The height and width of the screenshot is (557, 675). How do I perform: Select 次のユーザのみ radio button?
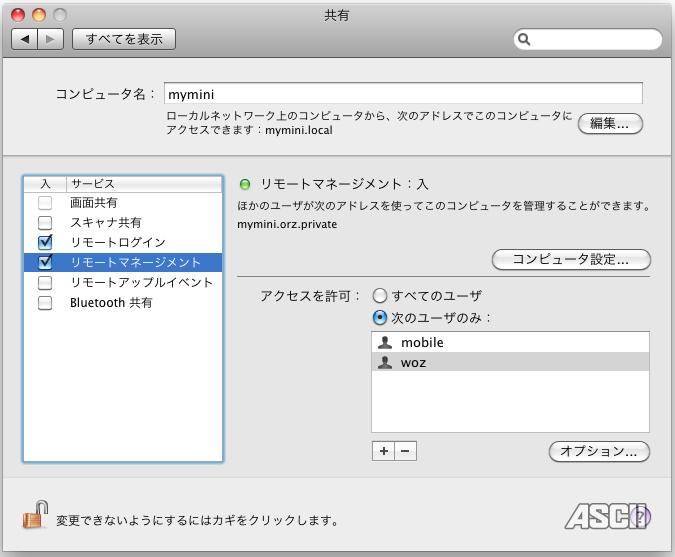pyautogui.click(x=379, y=318)
